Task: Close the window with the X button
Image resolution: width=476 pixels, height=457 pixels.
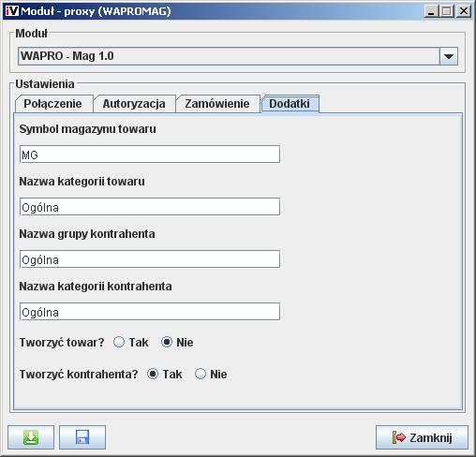Action: click(464, 11)
